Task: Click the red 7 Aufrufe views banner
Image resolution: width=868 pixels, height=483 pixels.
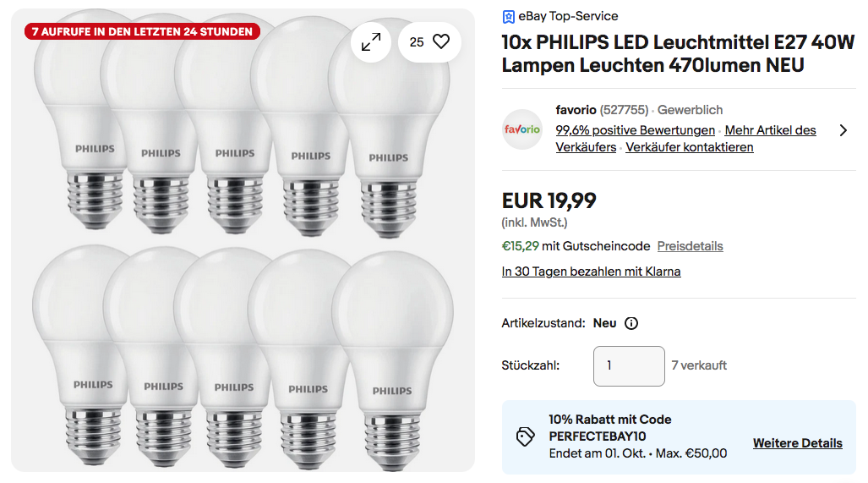Action: pyautogui.click(x=142, y=31)
